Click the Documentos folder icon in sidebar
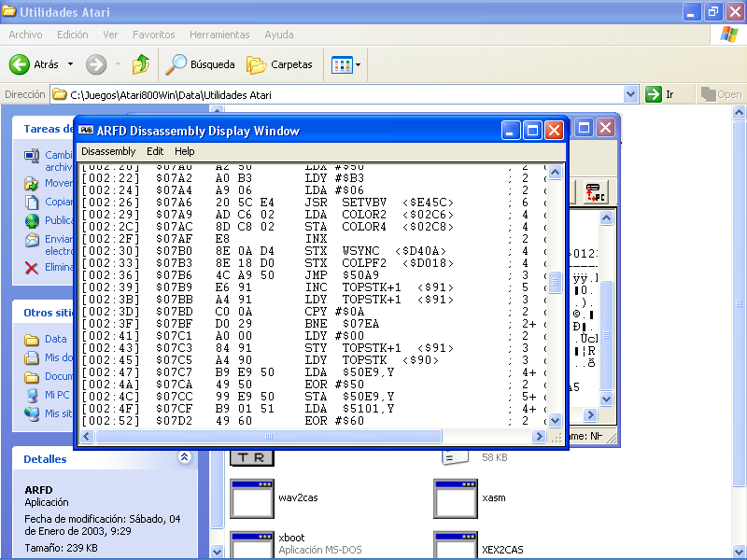747x560 pixels. pos(32,377)
